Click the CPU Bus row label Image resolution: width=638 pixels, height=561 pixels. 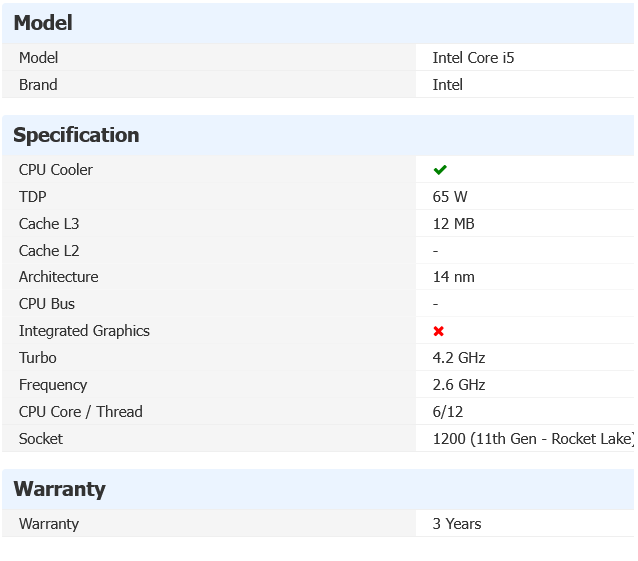click(47, 304)
